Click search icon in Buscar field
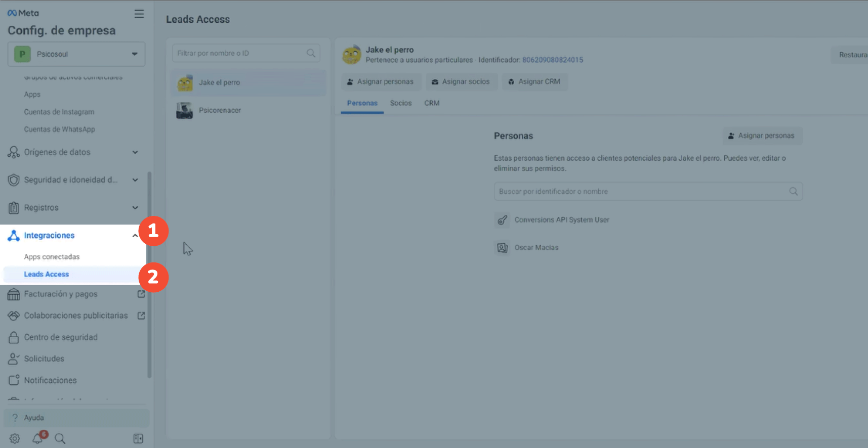This screenshot has width=868, height=448. tap(794, 192)
